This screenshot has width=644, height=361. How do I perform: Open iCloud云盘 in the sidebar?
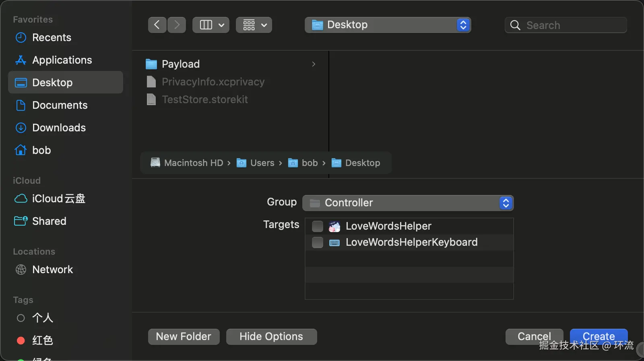tap(58, 199)
